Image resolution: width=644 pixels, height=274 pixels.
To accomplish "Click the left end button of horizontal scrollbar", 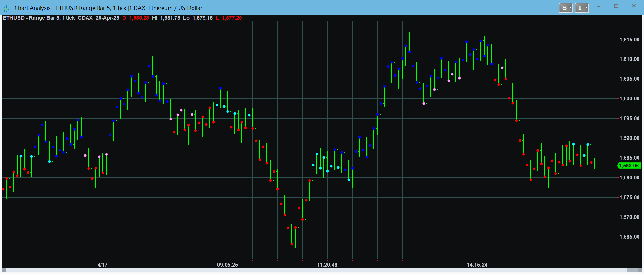I will click(4, 270).
